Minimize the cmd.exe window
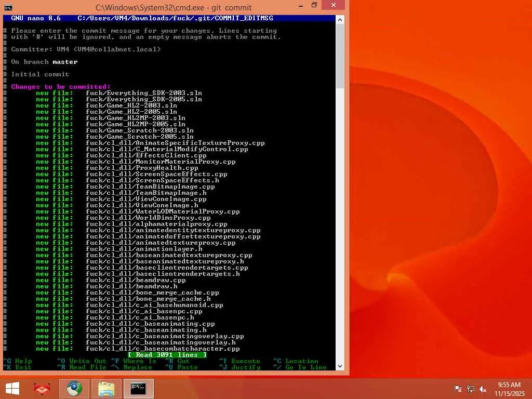Viewport: 532px width, 399px height. point(301,6)
